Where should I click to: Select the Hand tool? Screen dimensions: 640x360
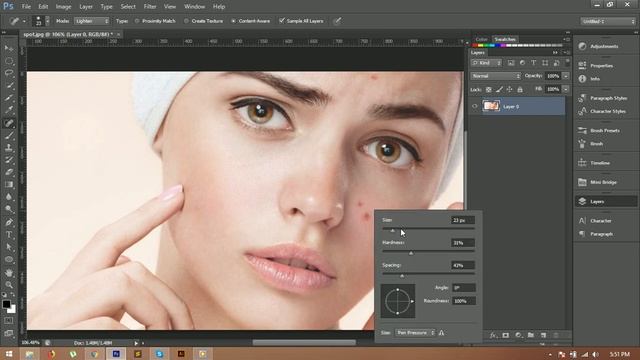(x=9, y=273)
